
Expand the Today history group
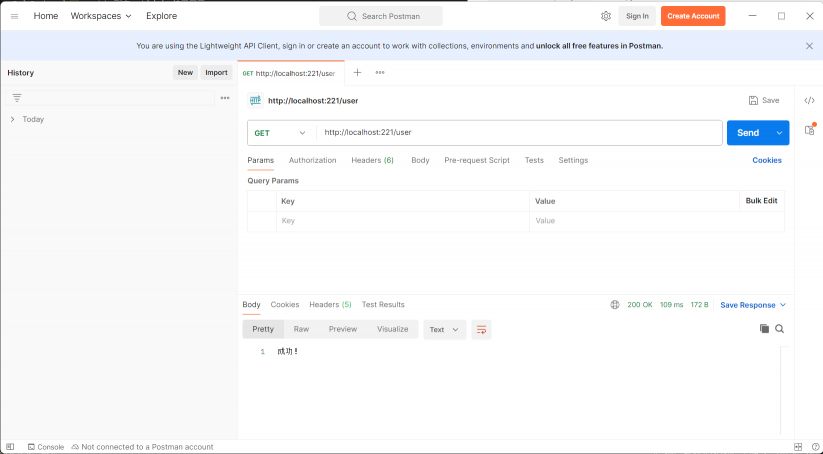(12, 119)
